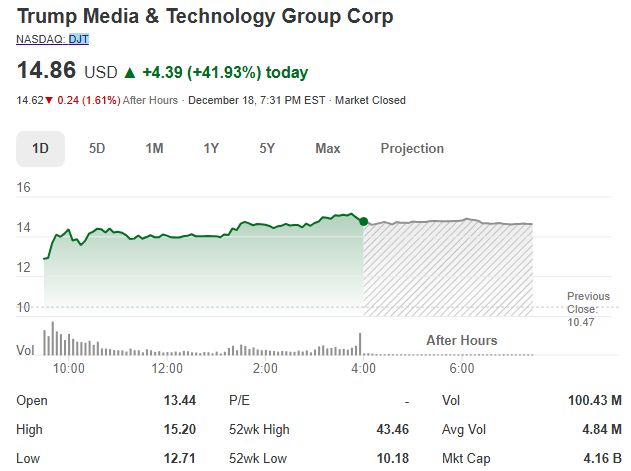Click the Trump Media & Technology Group title
Screen dimensions: 631x471
point(205,16)
